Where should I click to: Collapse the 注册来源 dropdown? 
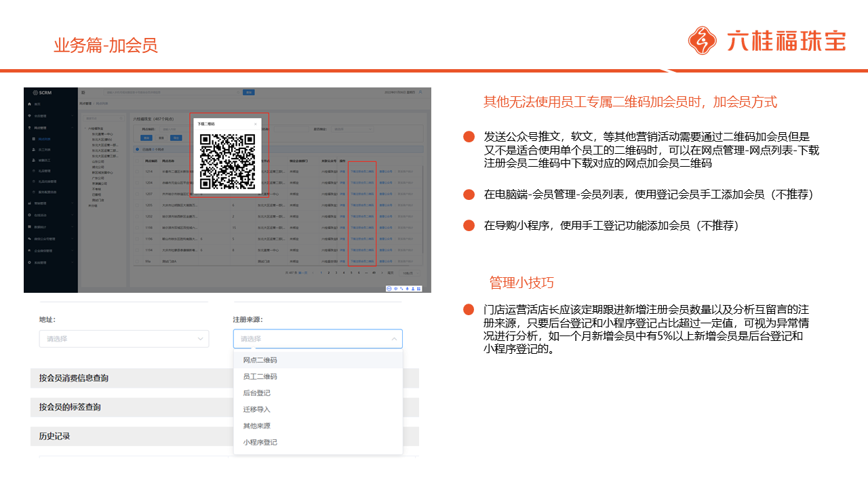[394, 339]
